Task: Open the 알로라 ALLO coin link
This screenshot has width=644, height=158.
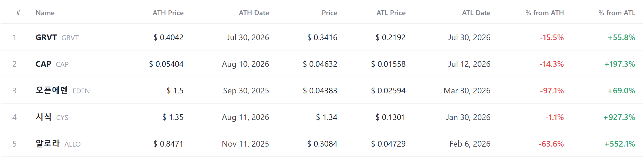Action: 58,144
